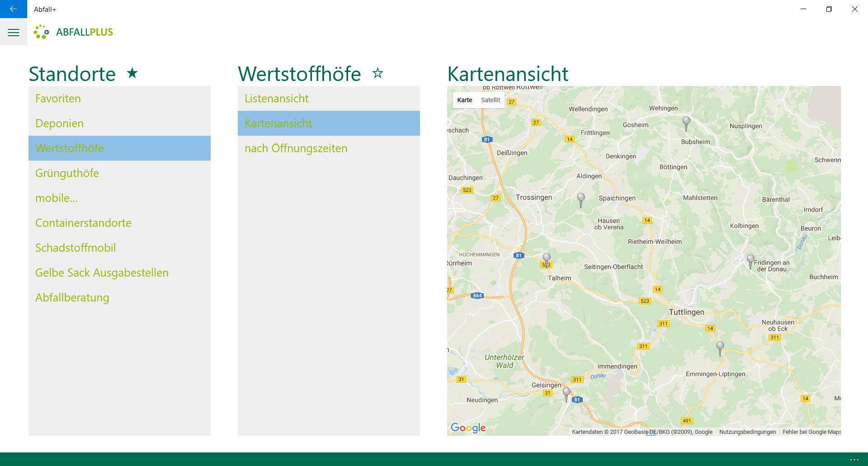This screenshot has width=868, height=466.
Task: Toggle the filled star next to Standorte
Action: pyautogui.click(x=132, y=73)
